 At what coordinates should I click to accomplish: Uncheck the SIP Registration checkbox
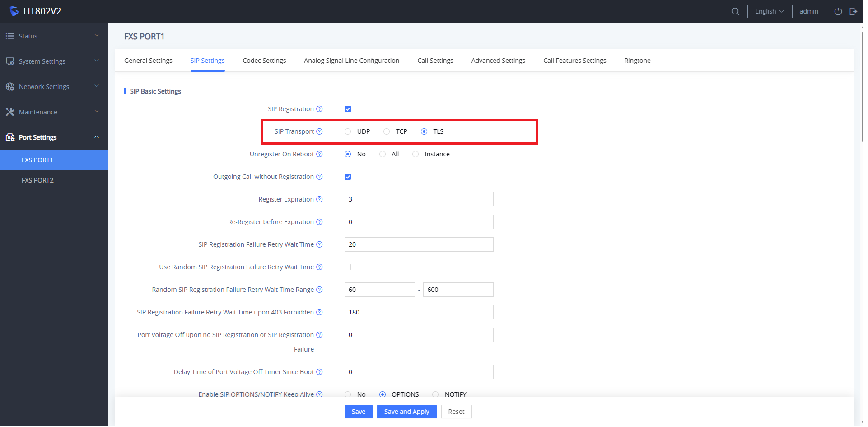click(x=348, y=109)
